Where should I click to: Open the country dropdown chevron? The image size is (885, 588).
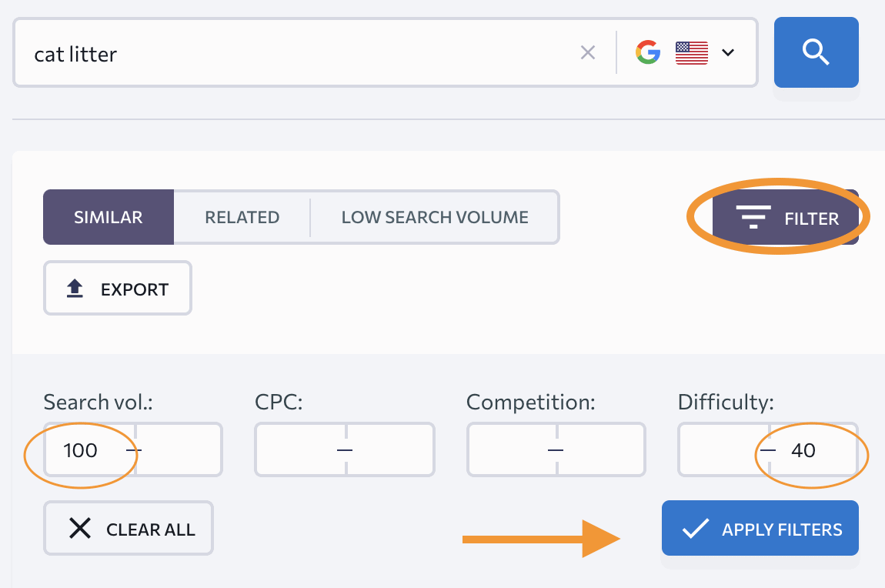pyautogui.click(x=728, y=52)
